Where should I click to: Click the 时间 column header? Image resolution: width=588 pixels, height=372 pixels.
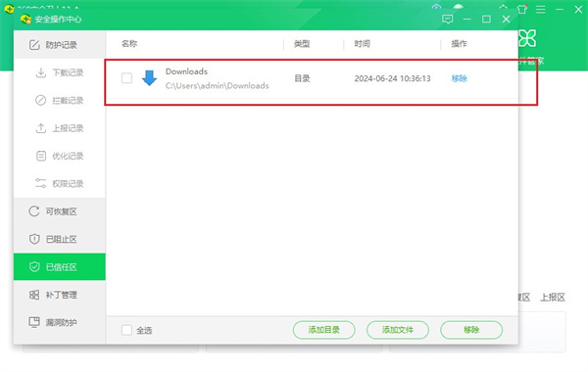363,44
